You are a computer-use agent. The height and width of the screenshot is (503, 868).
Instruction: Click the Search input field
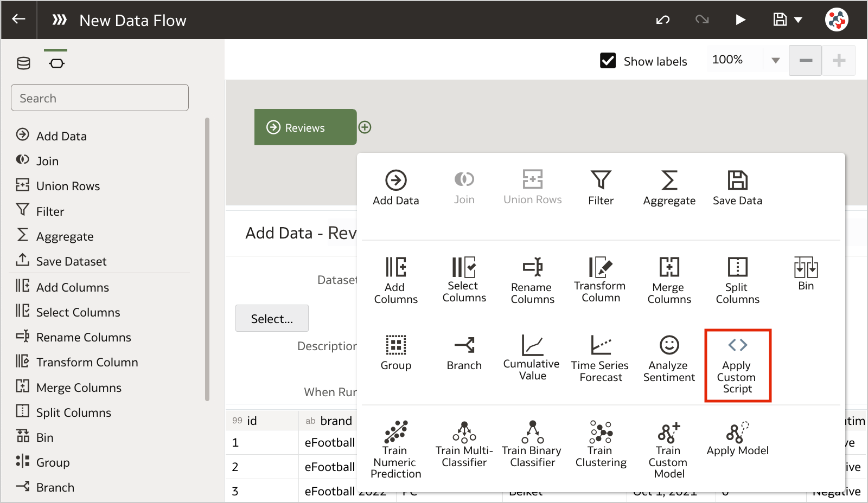coord(100,98)
